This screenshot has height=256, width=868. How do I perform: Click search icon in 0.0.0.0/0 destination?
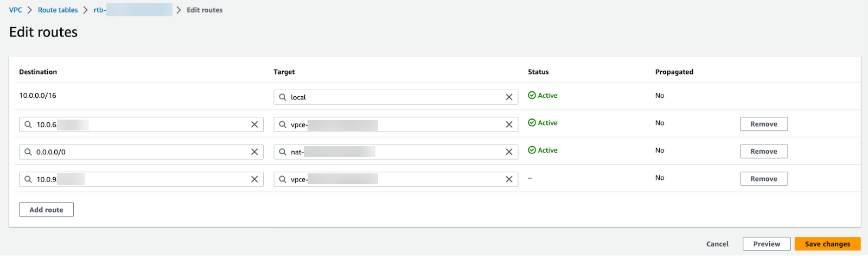click(x=28, y=152)
